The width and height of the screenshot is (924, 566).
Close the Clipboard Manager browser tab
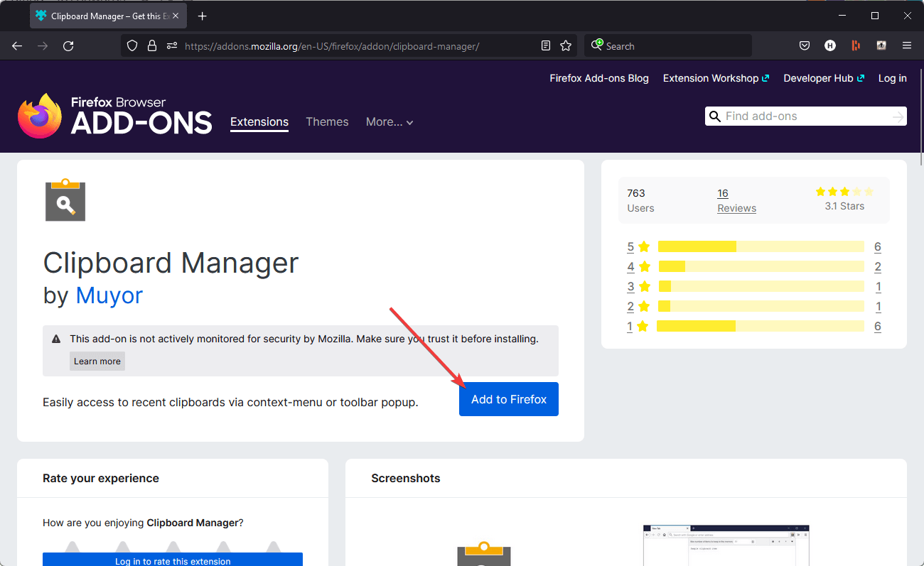coord(174,16)
